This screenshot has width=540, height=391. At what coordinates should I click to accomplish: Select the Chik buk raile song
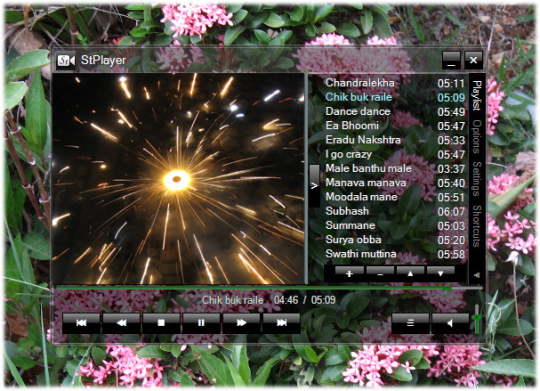click(395, 97)
